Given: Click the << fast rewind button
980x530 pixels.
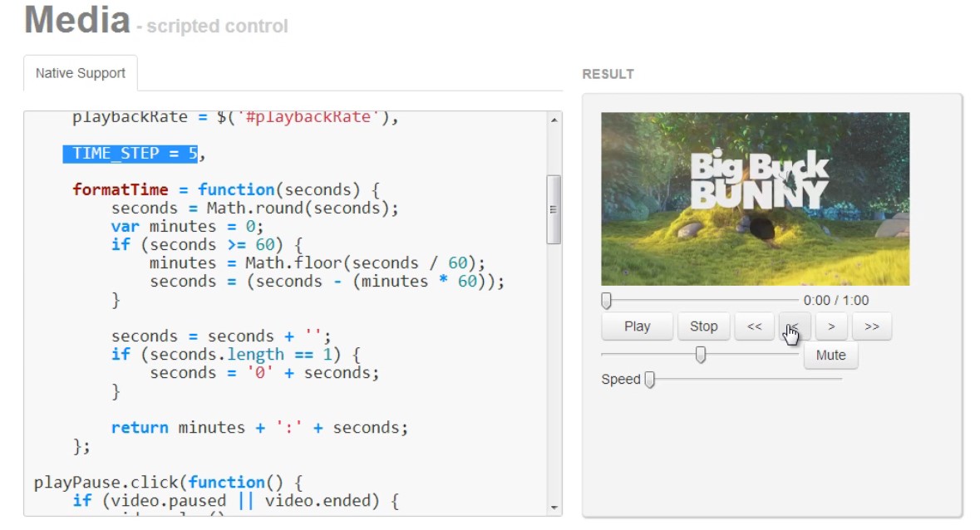Looking at the screenshot, I should click(755, 326).
